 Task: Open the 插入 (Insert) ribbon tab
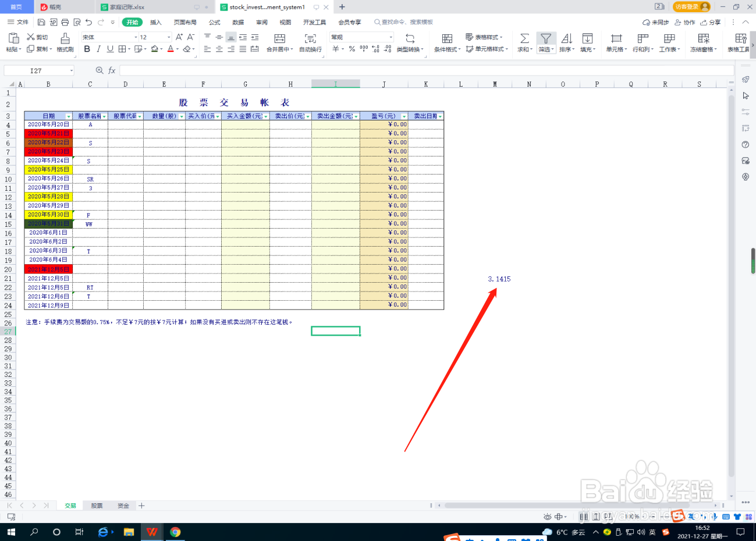coord(156,22)
